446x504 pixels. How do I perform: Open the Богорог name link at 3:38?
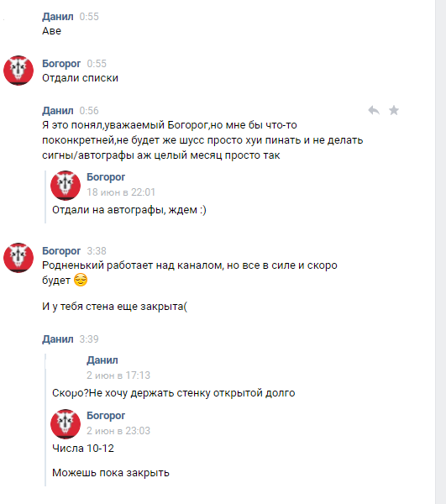(x=61, y=251)
